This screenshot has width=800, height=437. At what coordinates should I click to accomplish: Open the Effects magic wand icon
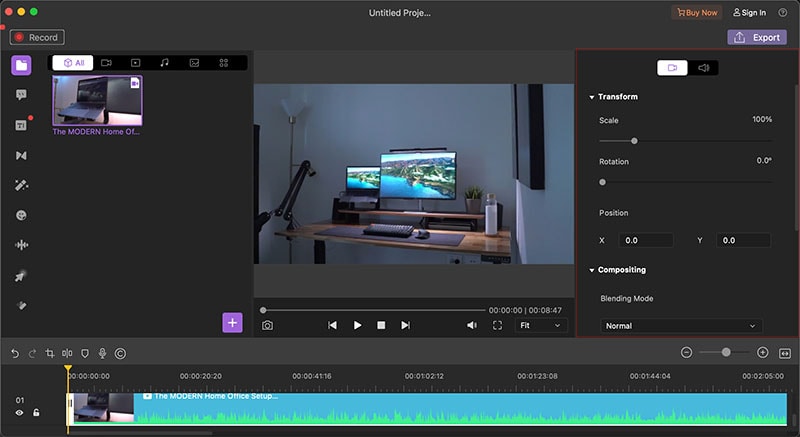[x=21, y=185]
